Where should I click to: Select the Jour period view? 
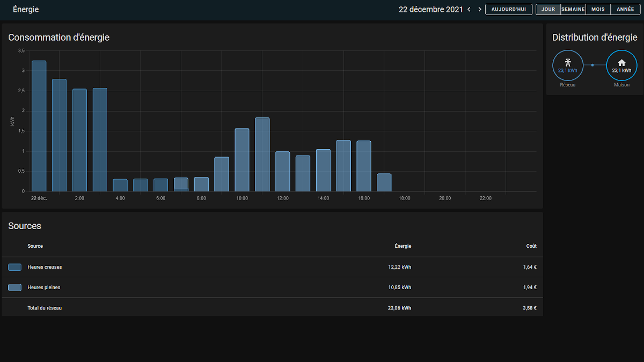click(x=548, y=10)
